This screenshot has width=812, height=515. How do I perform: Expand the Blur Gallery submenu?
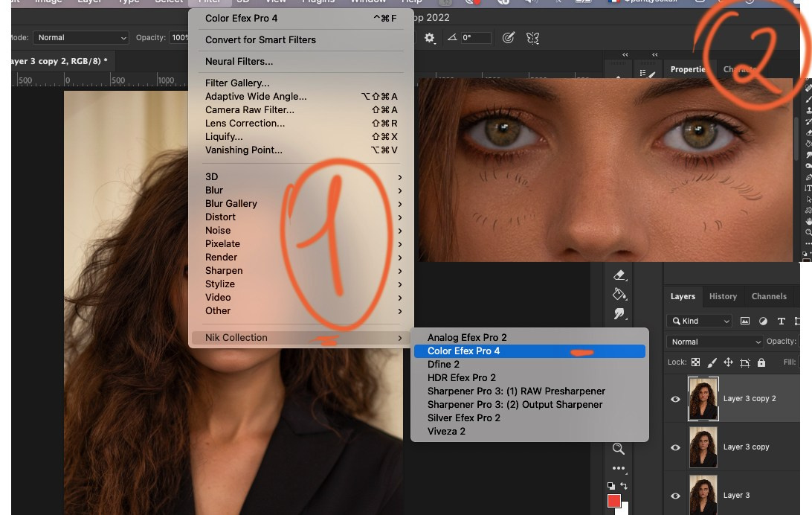click(x=231, y=203)
